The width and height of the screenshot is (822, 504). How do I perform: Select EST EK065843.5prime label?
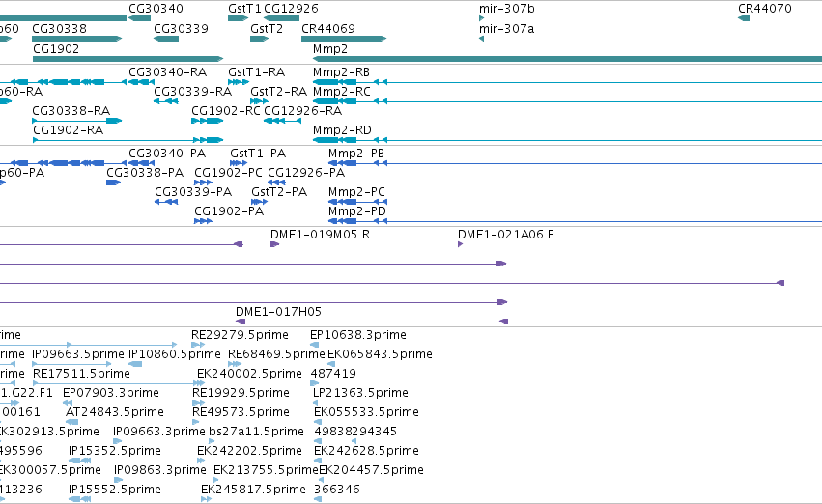tap(380, 354)
